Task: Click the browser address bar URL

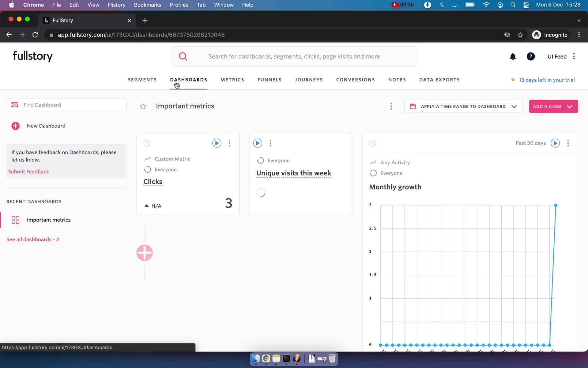Action: (141, 35)
